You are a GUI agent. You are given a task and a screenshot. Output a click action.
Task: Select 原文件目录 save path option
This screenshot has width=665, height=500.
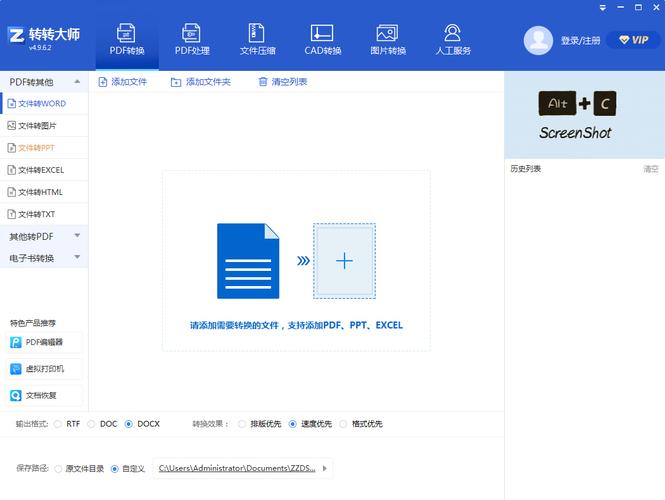(x=59, y=469)
